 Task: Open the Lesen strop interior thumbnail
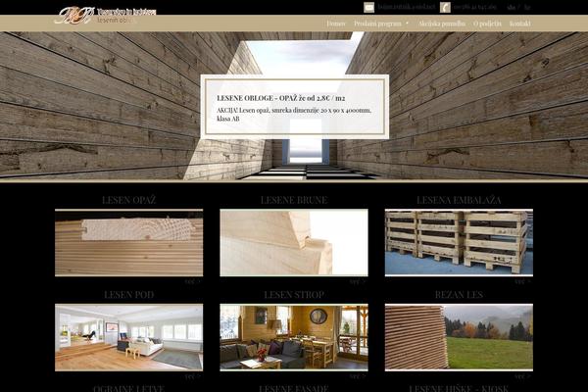point(294,337)
